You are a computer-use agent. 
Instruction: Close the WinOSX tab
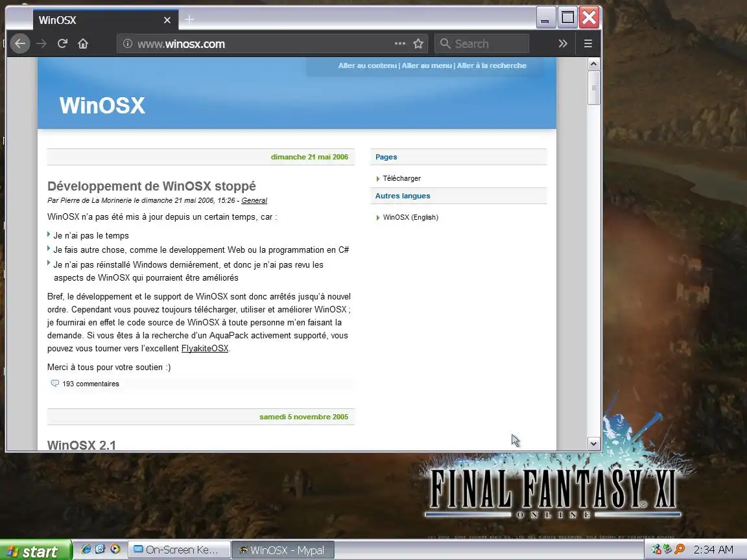pyautogui.click(x=167, y=20)
